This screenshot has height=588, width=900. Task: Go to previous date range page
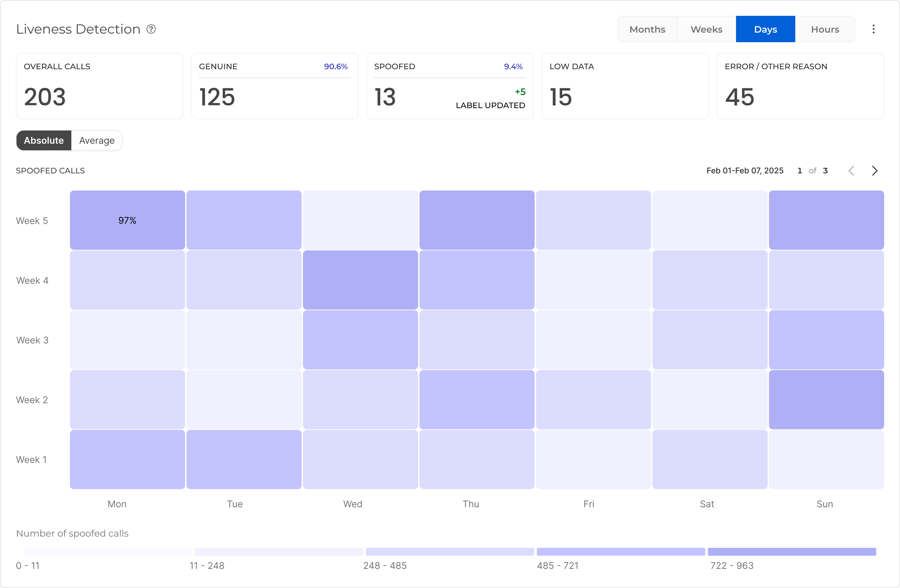pyautogui.click(x=851, y=171)
